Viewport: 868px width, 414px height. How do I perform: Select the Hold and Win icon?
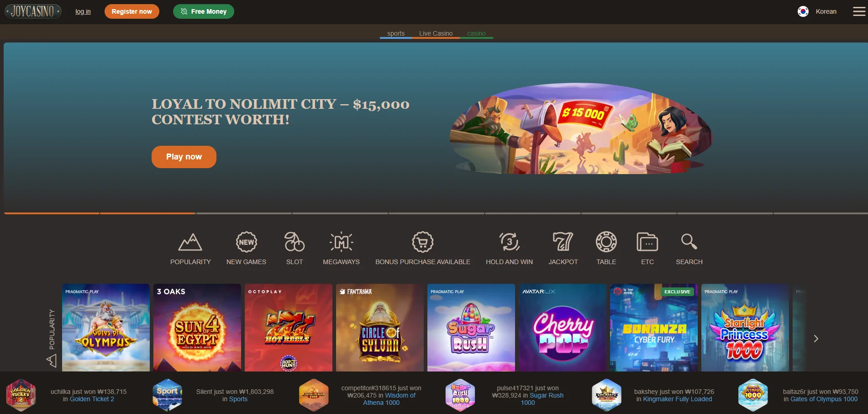coord(510,242)
